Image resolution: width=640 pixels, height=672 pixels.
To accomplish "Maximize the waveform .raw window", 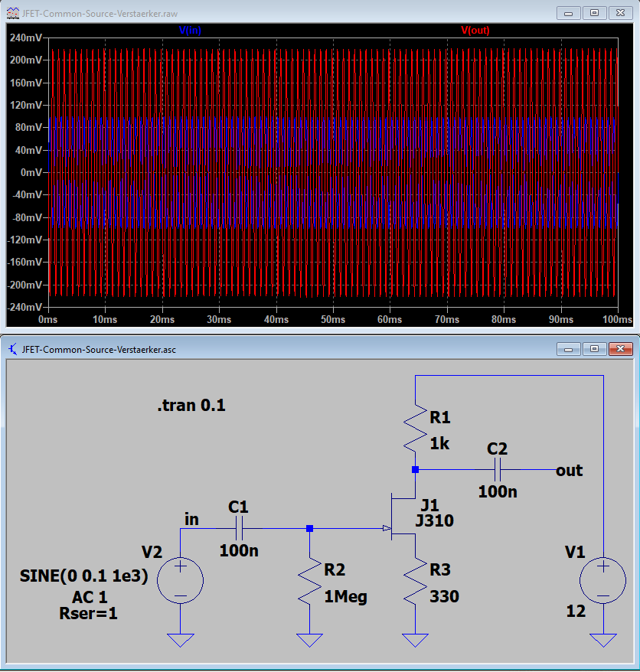I will 594,13.
